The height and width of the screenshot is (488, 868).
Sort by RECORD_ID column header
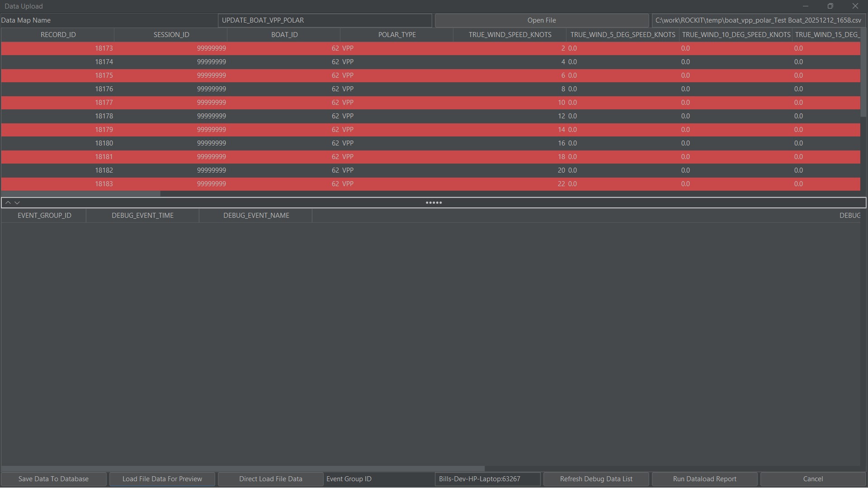(58, 35)
